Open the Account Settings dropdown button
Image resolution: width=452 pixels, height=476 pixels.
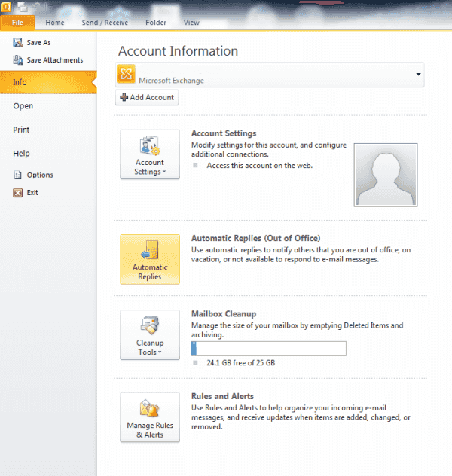tap(150, 154)
